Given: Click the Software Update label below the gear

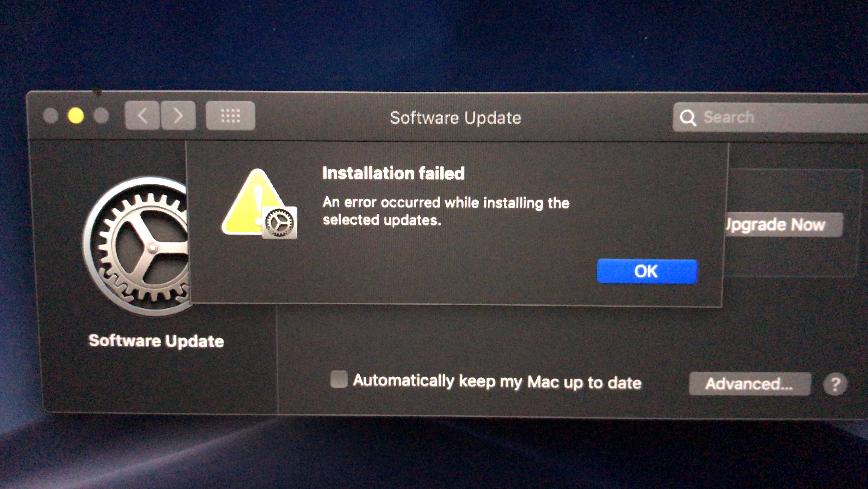Looking at the screenshot, I should (156, 341).
